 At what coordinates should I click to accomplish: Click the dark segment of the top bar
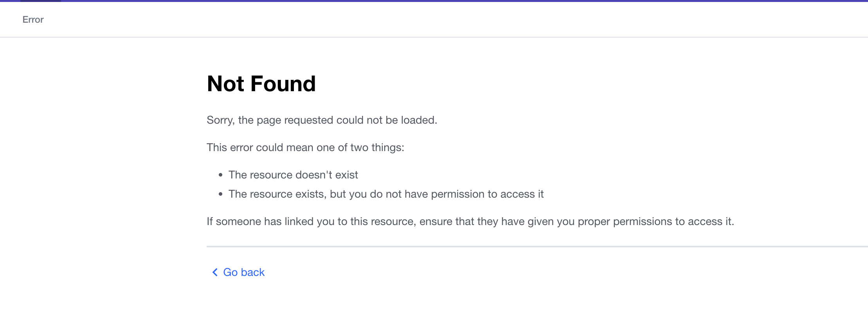[41, 1]
